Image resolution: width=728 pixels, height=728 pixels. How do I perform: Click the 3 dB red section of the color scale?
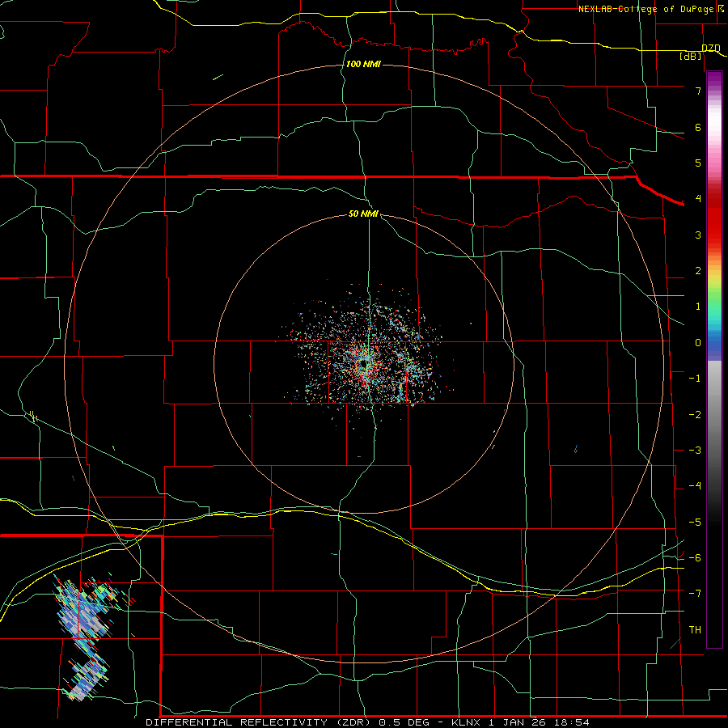coord(714,235)
